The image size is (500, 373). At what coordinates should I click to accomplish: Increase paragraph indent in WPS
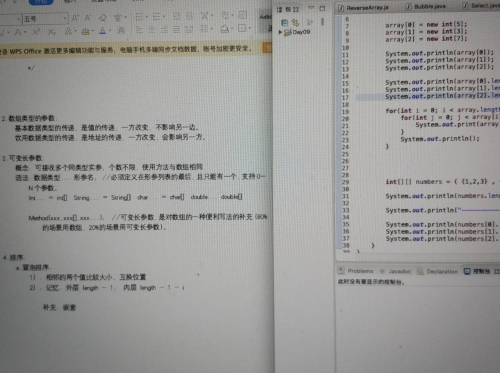tap(189, 16)
